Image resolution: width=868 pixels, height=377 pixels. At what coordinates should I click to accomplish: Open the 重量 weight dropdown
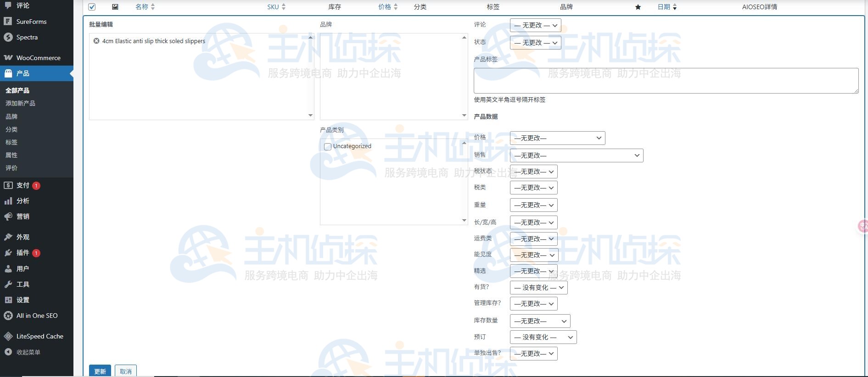click(x=534, y=205)
